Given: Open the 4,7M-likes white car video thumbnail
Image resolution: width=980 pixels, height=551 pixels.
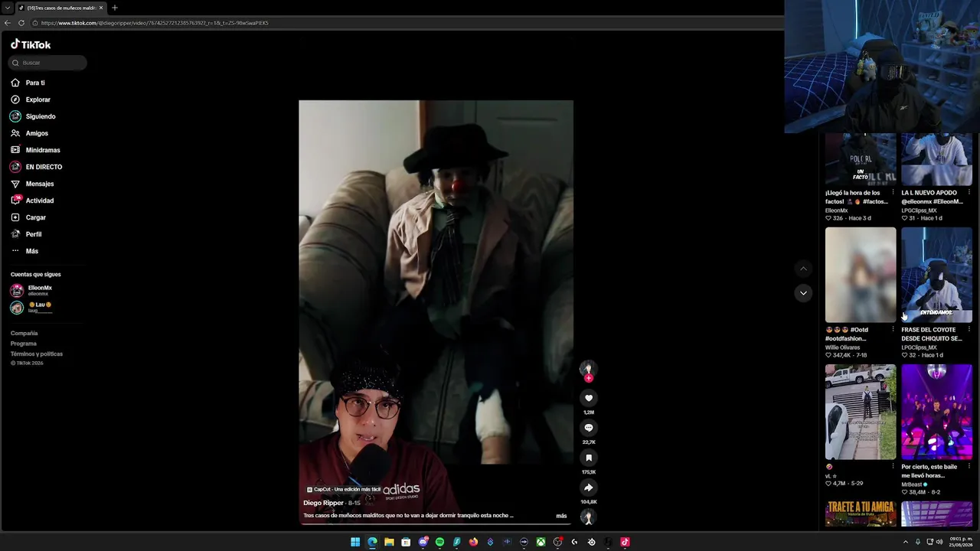Looking at the screenshot, I should (x=861, y=412).
